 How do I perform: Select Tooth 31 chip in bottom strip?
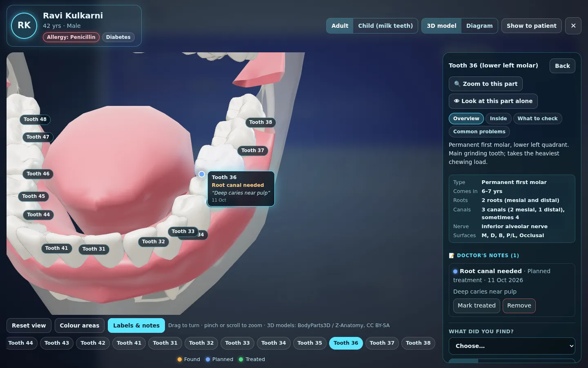point(165,343)
